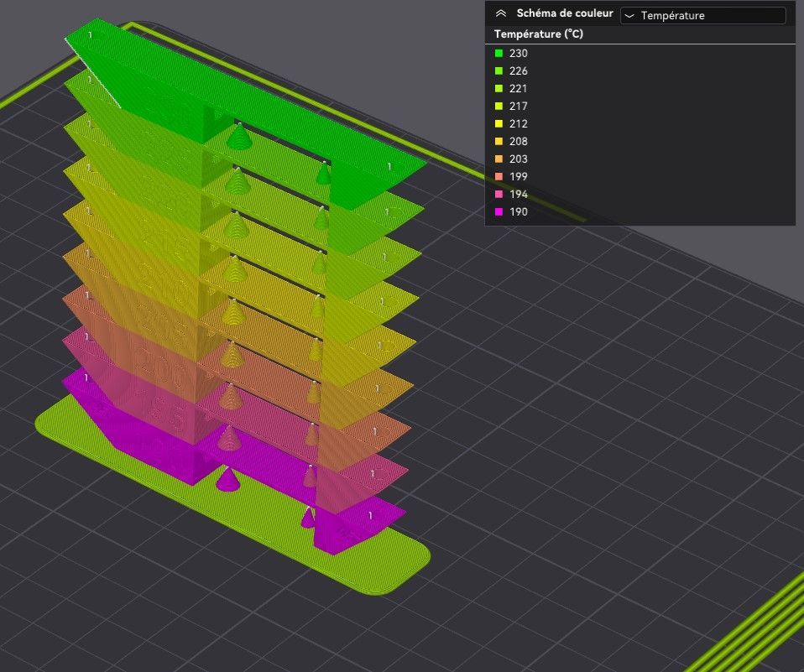Viewport: 804px width, 672px height.
Task: Click the Schéma de couleur title text
Action: 564,14
